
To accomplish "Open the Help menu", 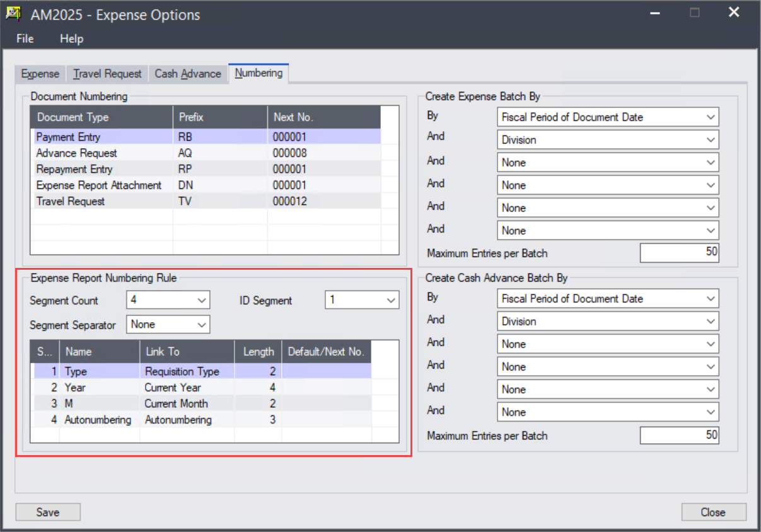I will coord(72,38).
